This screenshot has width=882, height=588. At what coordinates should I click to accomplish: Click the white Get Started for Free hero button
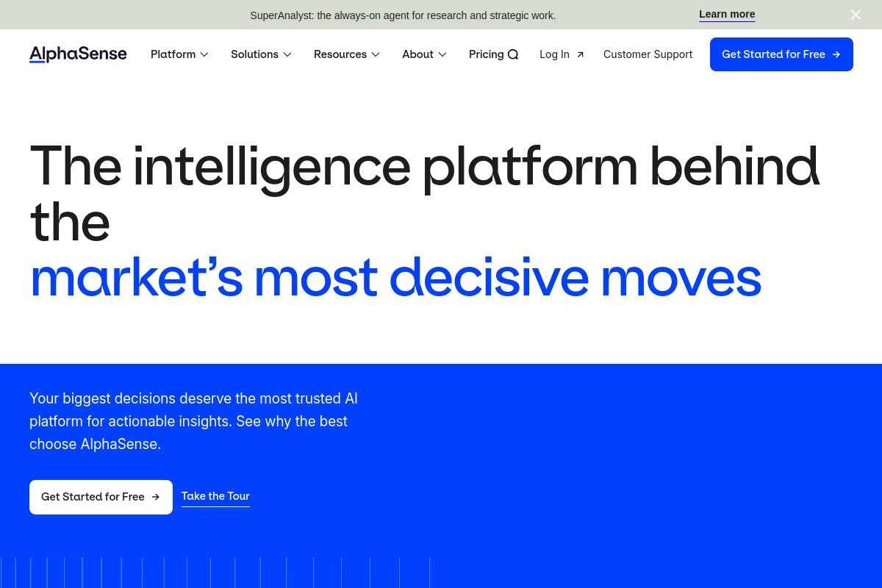101,497
